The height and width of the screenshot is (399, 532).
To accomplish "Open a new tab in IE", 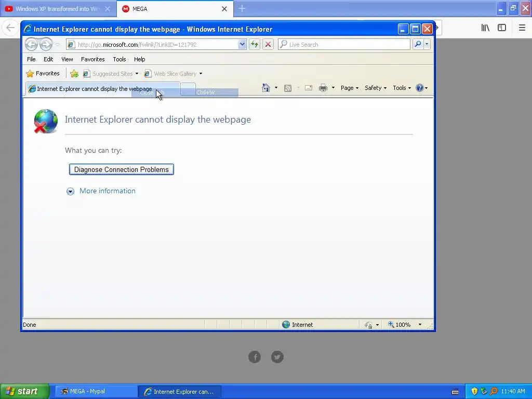I will (x=188, y=89).
